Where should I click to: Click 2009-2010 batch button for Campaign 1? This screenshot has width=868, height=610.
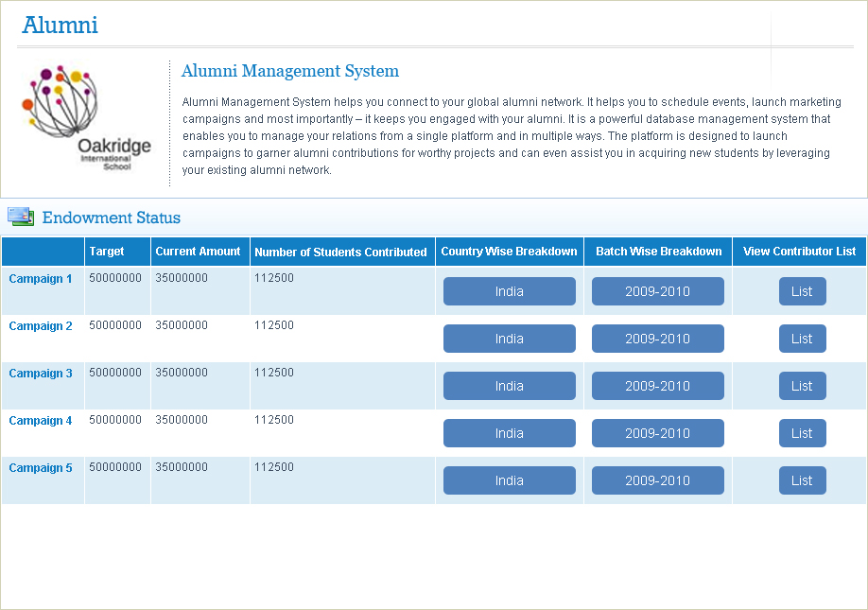point(657,291)
